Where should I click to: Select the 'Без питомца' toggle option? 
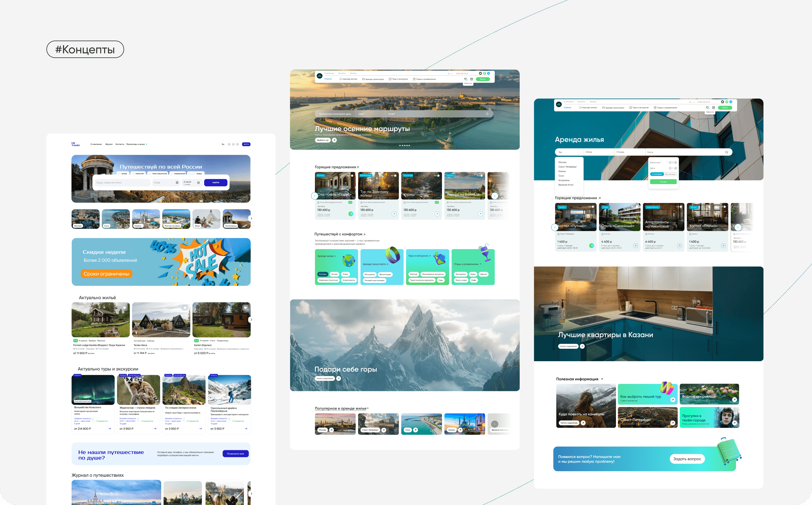tap(670, 174)
